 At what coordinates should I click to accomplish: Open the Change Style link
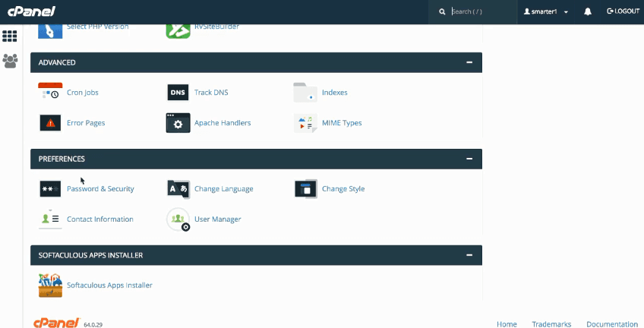(x=343, y=189)
